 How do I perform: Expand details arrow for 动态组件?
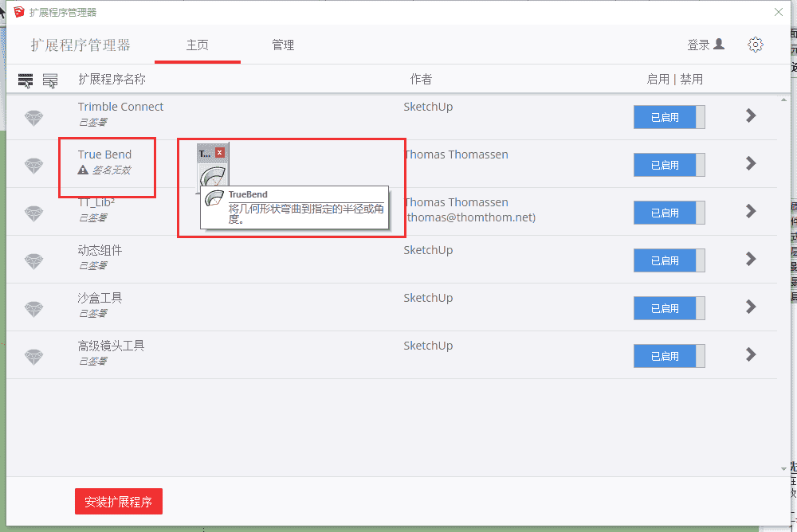point(751,259)
